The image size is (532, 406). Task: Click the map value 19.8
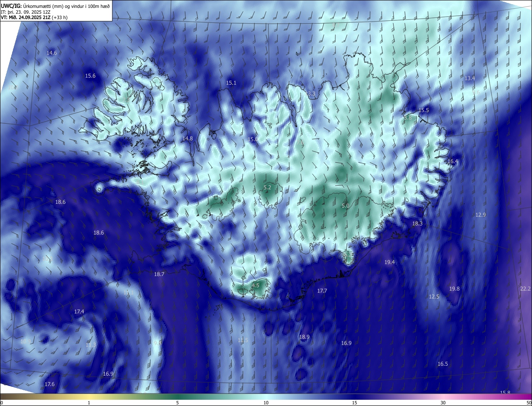(x=454, y=289)
